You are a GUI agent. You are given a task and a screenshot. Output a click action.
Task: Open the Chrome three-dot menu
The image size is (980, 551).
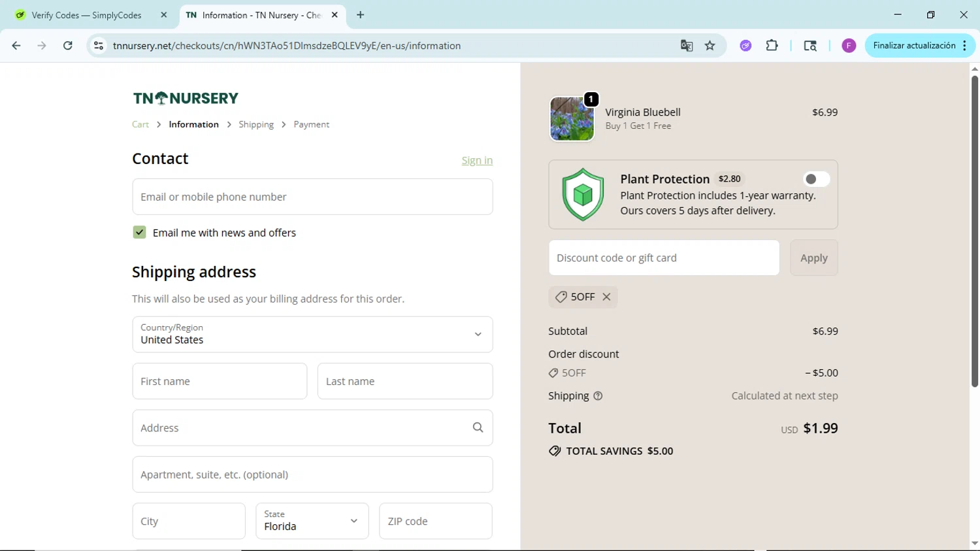pos(965,46)
